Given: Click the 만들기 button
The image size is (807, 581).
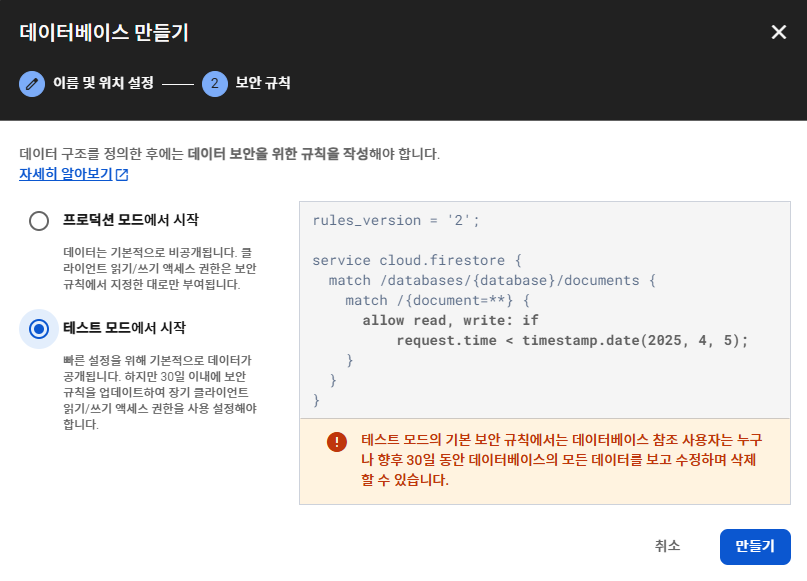Looking at the screenshot, I should (x=755, y=547).
